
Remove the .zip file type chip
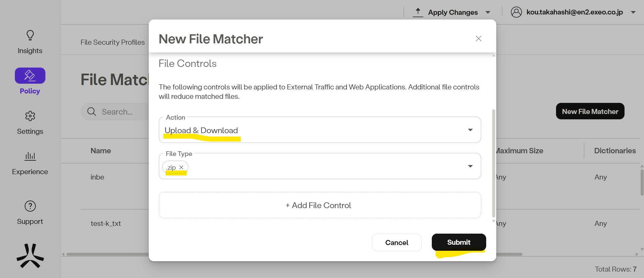(181, 167)
